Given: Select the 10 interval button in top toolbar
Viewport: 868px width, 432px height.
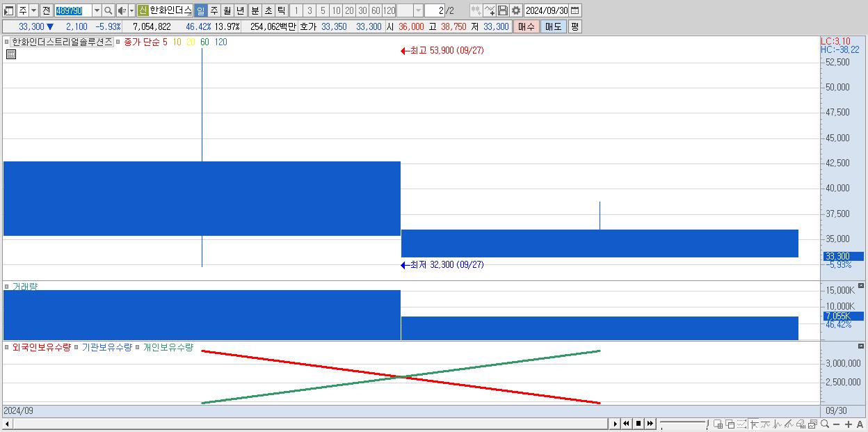Looking at the screenshot, I should click(x=336, y=10).
